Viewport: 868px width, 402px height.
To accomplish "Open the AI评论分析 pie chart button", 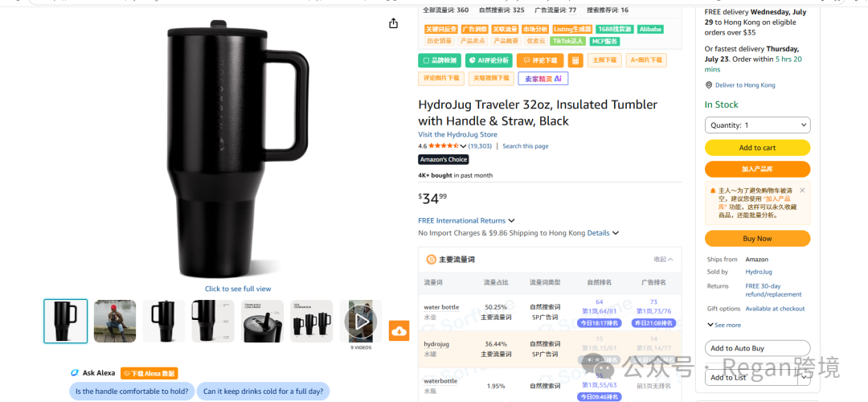I will click(489, 60).
